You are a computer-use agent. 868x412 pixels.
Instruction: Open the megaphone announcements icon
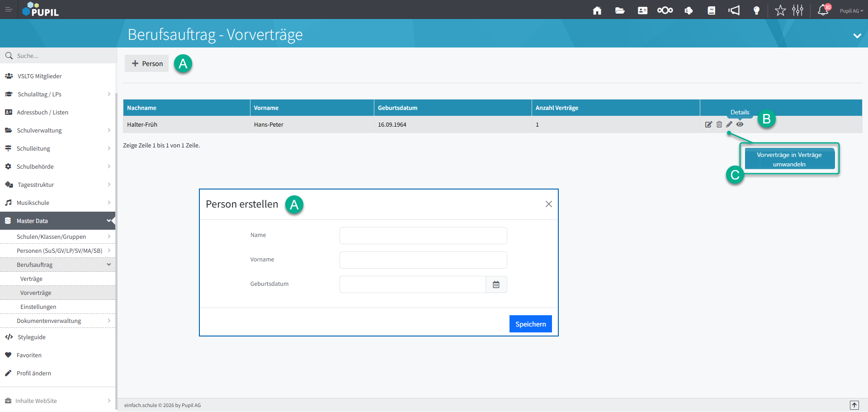tap(734, 10)
